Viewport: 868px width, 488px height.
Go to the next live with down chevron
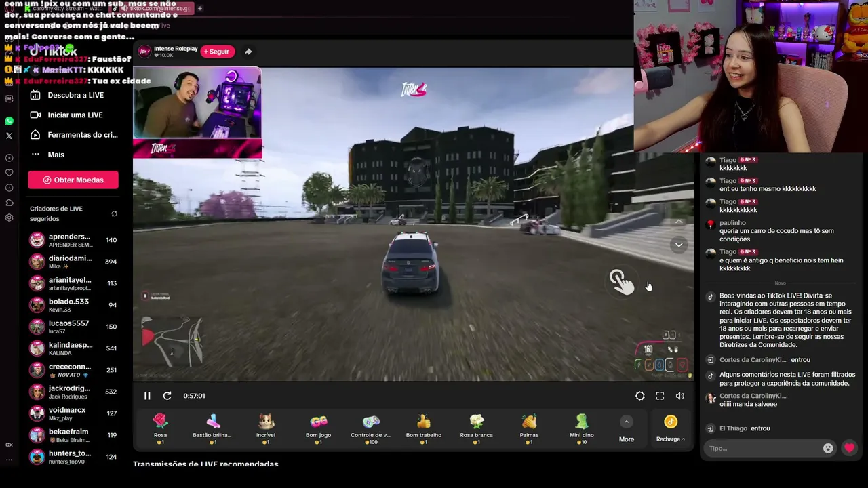(x=679, y=245)
